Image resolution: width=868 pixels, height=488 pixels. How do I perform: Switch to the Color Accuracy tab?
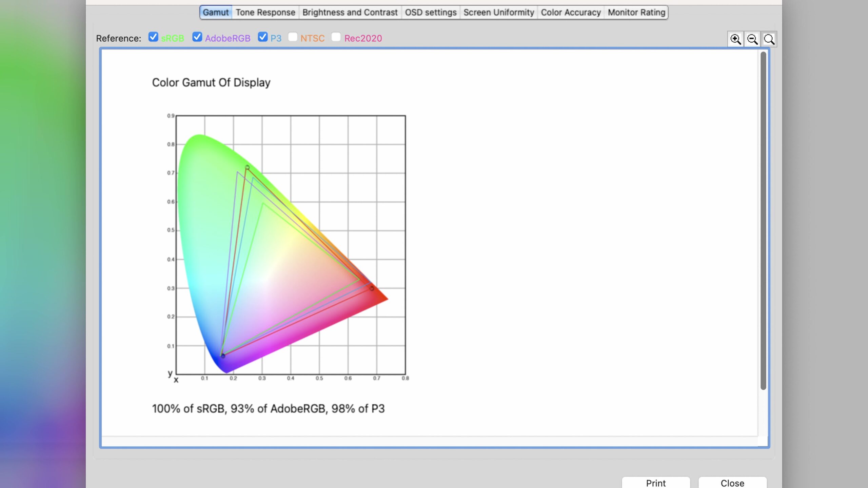(x=571, y=13)
